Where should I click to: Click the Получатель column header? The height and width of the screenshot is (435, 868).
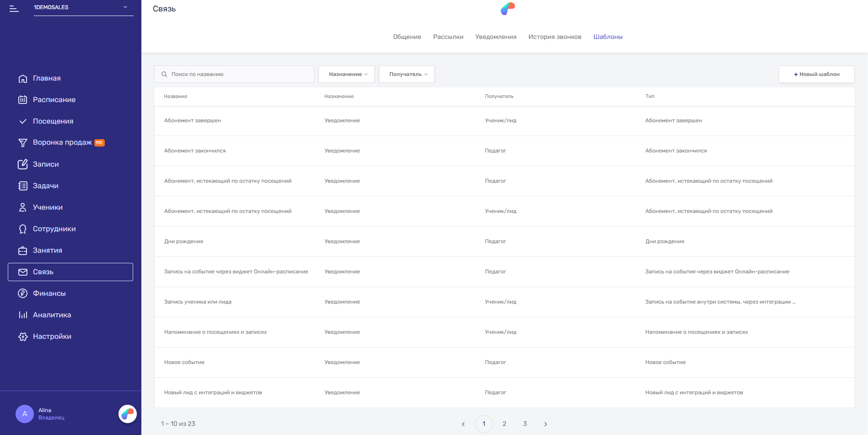click(x=499, y=96)
